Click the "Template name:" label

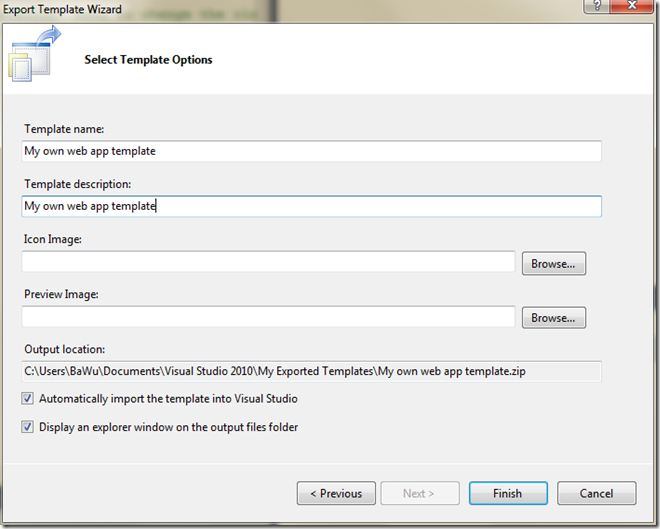(x=62, y=129)
